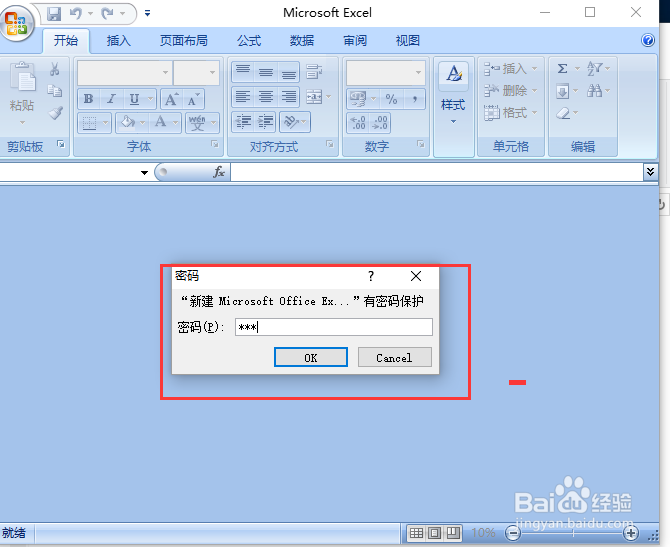Click the Wrap Text icon
This screenshot has height=547, width=670.
[x=314, y=72]
